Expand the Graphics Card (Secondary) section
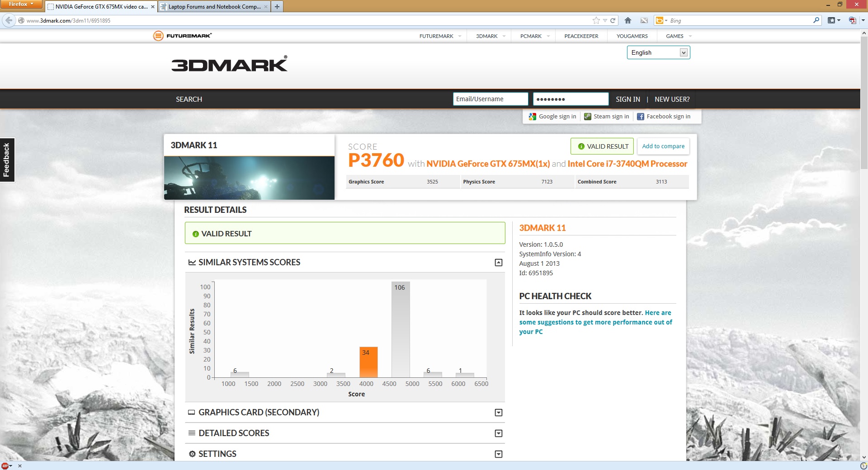The width and height of the screenshot is (868, 470). pyautogui.click(x=499, y=413)
